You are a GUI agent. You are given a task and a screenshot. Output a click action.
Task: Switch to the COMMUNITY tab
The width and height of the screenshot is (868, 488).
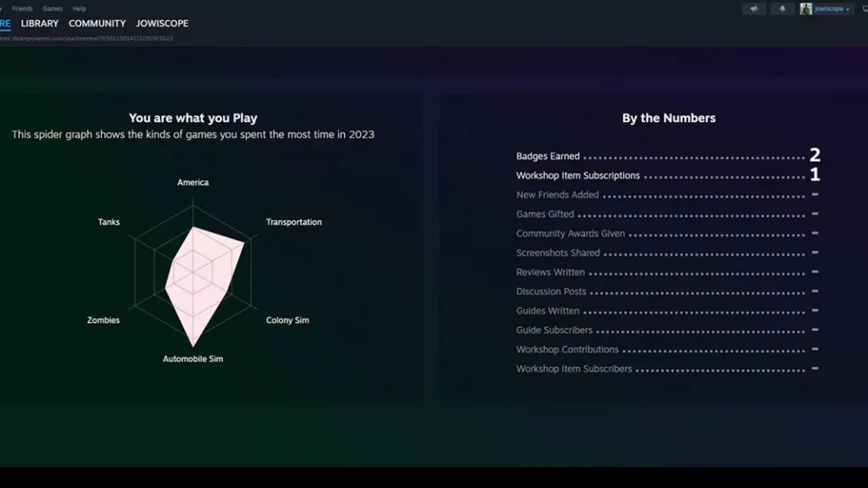pos(97,23)
